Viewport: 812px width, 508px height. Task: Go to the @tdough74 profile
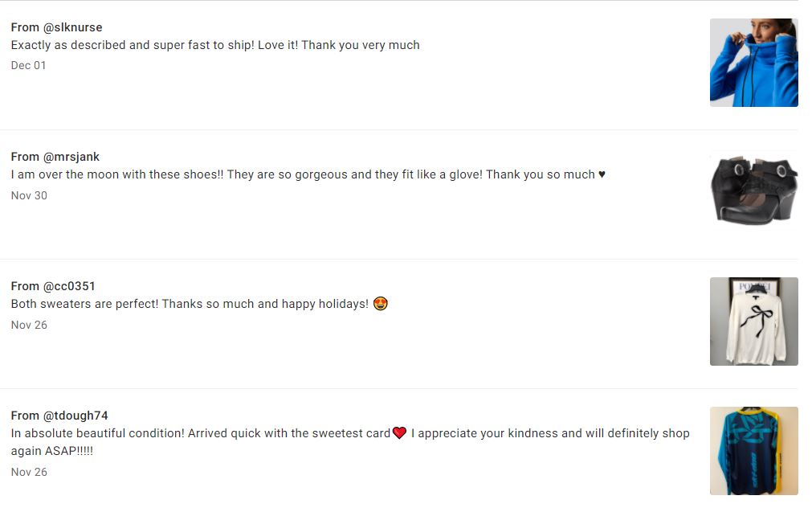point(75,416)
